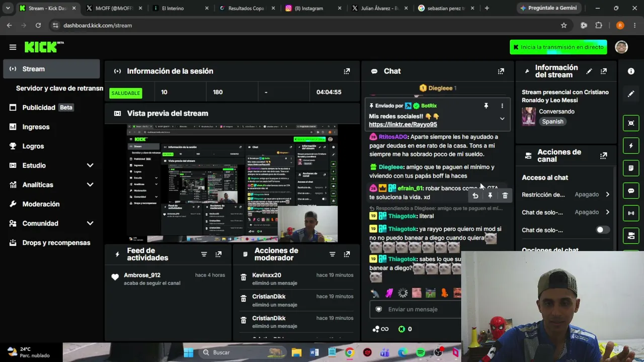The height and width of the screenshot is (362, 644).
Task: Open Drops y recompensas in sidebar
Action: click(51, 243)
